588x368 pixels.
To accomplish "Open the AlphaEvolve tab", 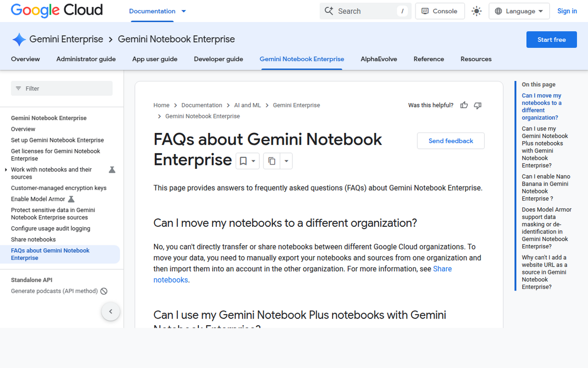I will tap(379, 59).
